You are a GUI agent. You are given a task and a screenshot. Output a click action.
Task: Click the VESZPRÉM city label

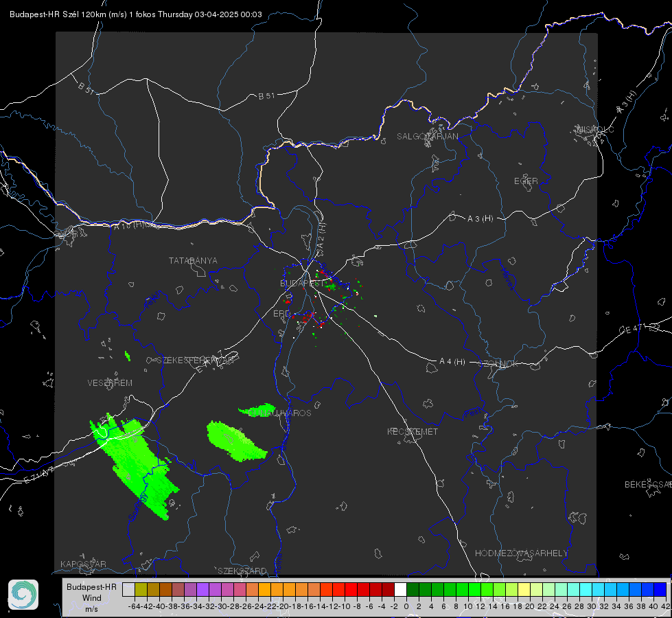pos(110,382)
